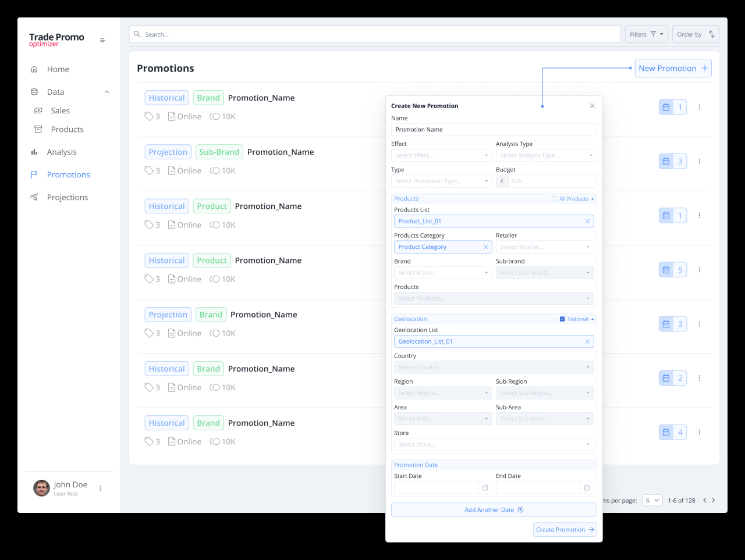745x560 pixels.
Task: Click the hamburger menu icon beside the logo
Action: [x=102, y=41]
